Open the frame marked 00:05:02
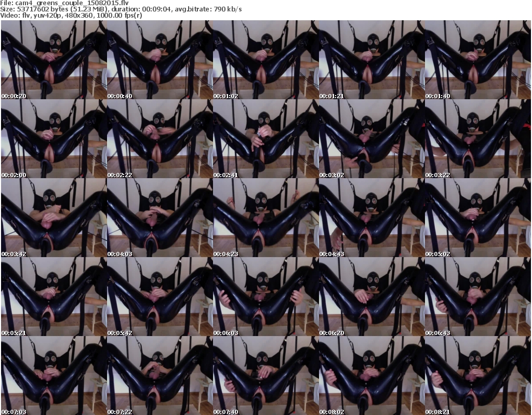The height and width of the screenshot is (415, 532). pos(478,218)
